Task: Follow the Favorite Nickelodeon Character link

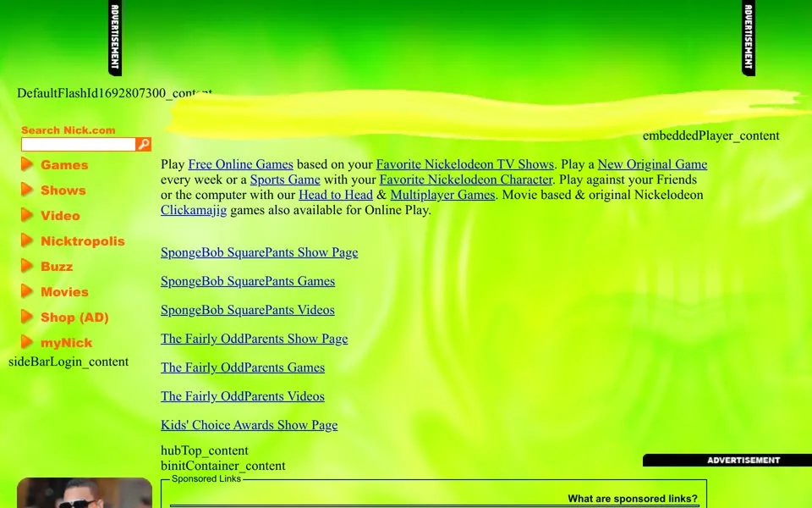Action: point(466,179)
